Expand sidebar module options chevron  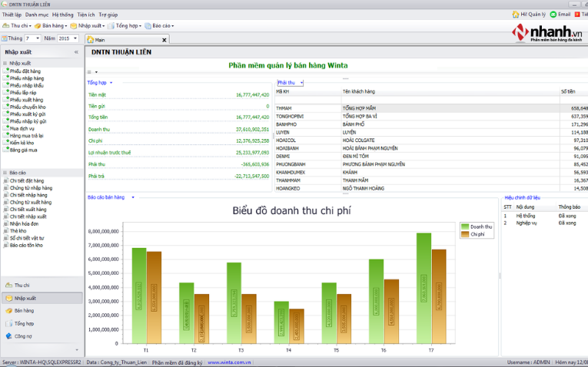(77, 350)
